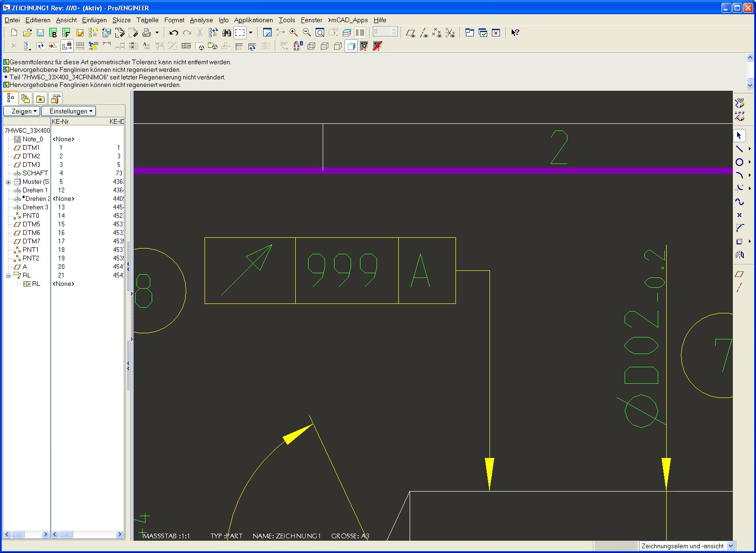The width and height of the screenshot is (756, 553).
Task: Toggle datum axes display
Action: 424,33
